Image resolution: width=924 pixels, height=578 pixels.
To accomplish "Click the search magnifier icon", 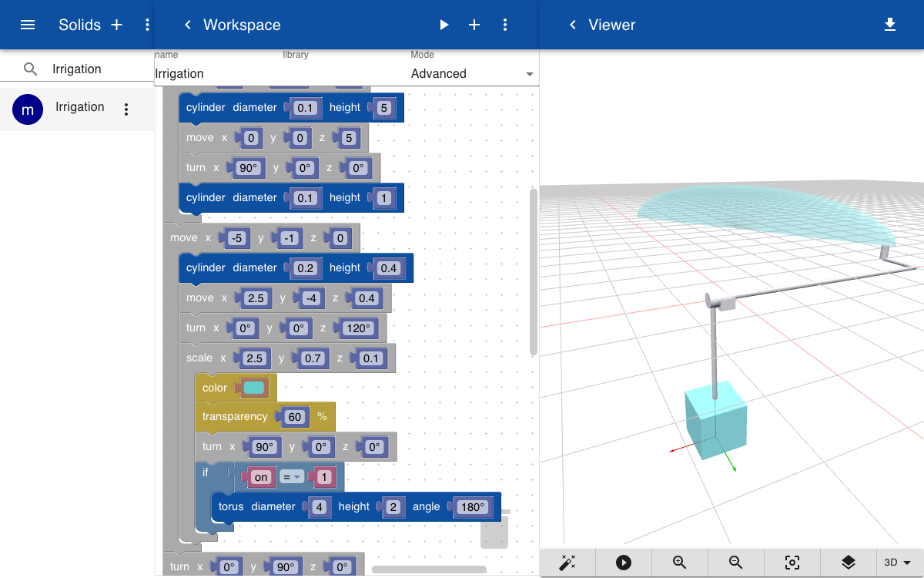I will (30, 69).
